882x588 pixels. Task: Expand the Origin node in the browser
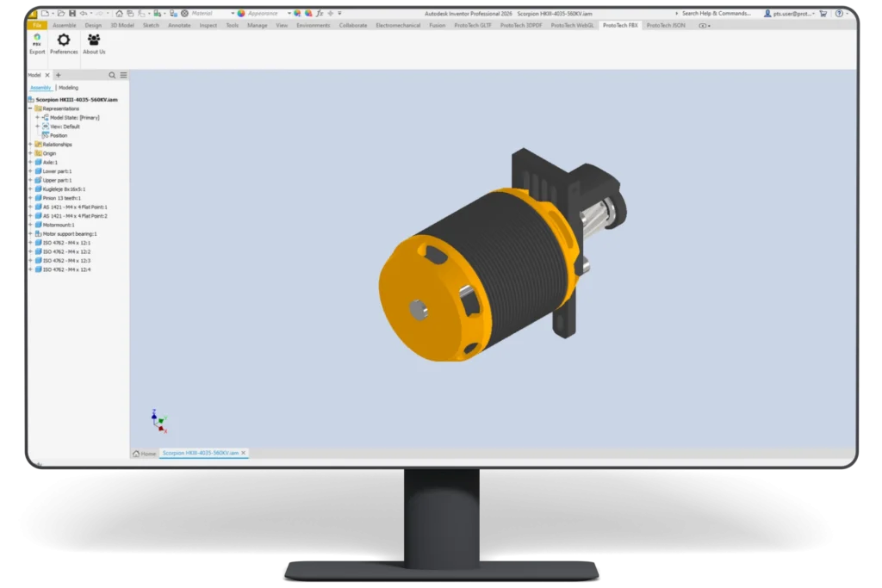[29, 153]
